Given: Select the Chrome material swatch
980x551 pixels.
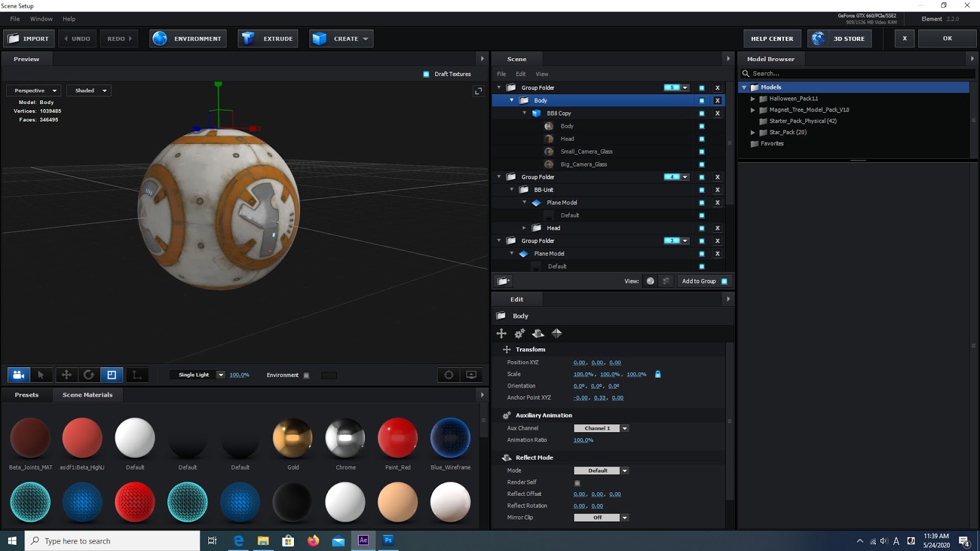Looking at the screenshot, I should [x=345, y=438].
